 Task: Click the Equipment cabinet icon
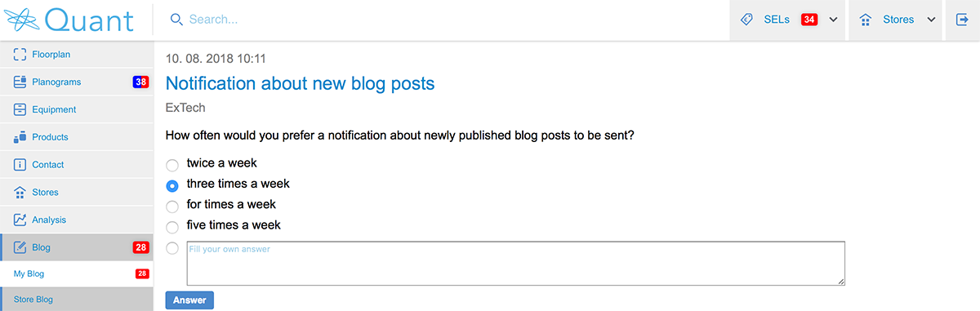(20, 109)
